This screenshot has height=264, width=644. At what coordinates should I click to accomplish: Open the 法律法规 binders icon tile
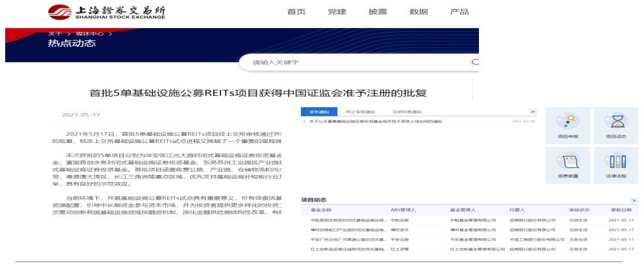(x=616, y=165)
